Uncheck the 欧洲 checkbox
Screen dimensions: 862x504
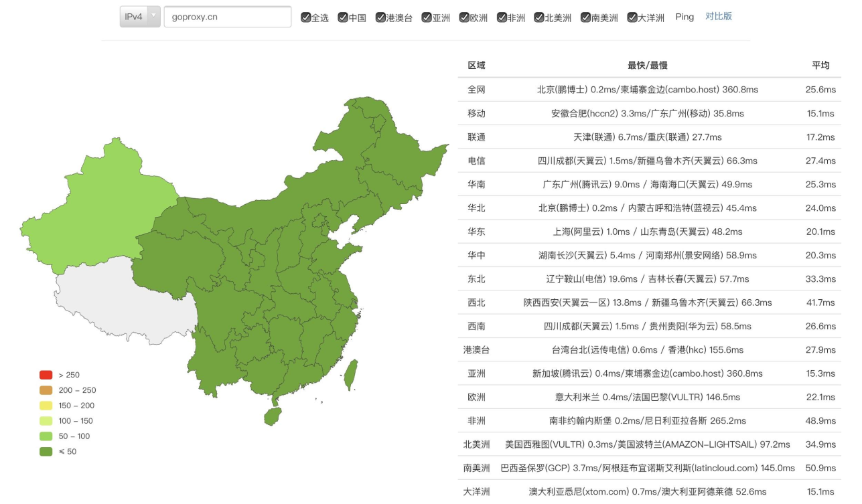[x=464, y=17]
